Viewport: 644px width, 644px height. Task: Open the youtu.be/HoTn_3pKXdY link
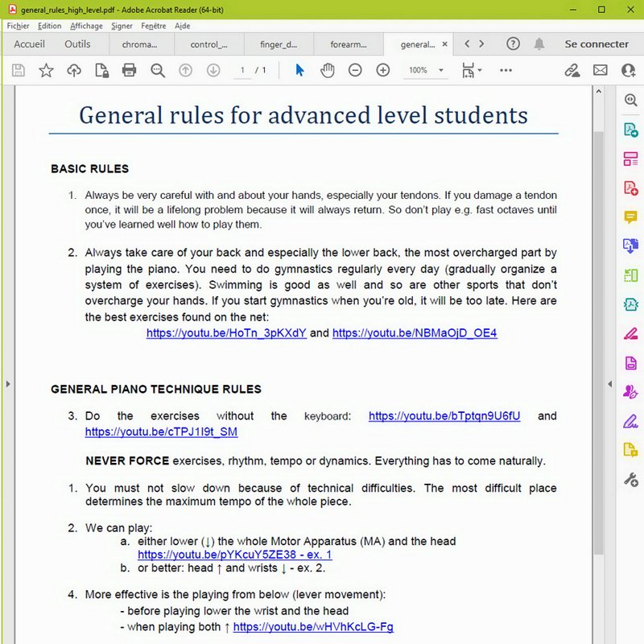tap(226, 332)
